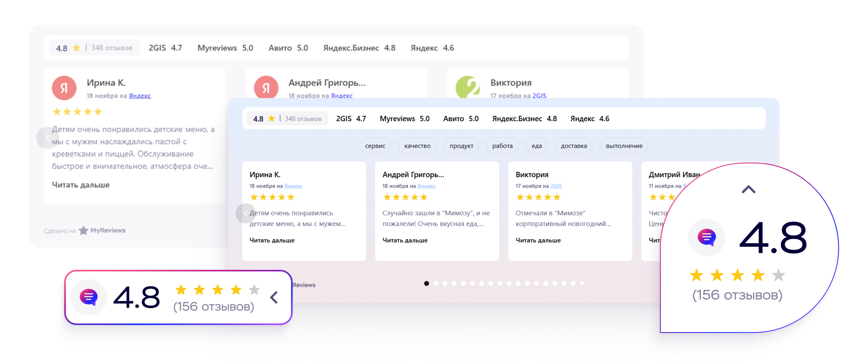Filter reviews by the работа tag
This screenshot has width=868, height=364.
click(502, 146)
